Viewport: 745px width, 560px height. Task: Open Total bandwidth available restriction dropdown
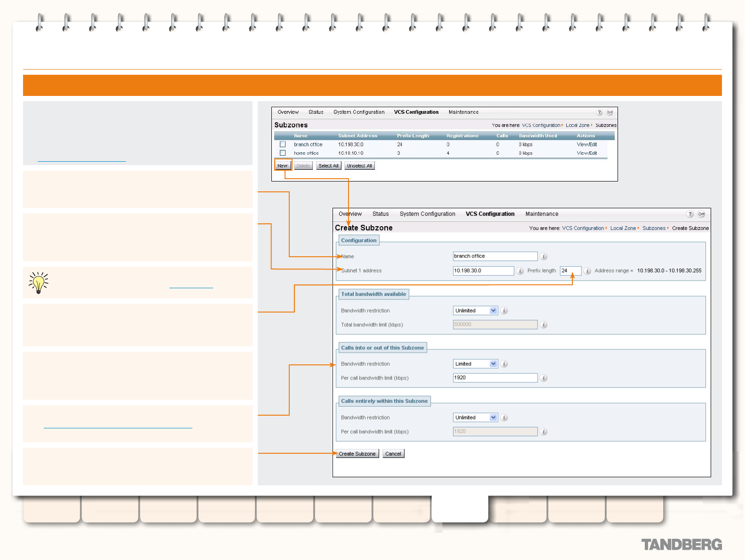coord(475,311)
